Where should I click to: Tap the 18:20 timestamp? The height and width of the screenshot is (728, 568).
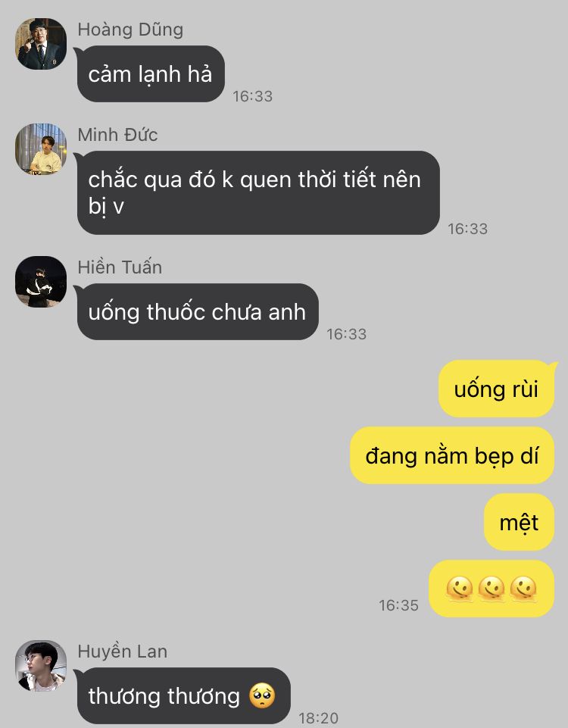click(x=318, y=718)
